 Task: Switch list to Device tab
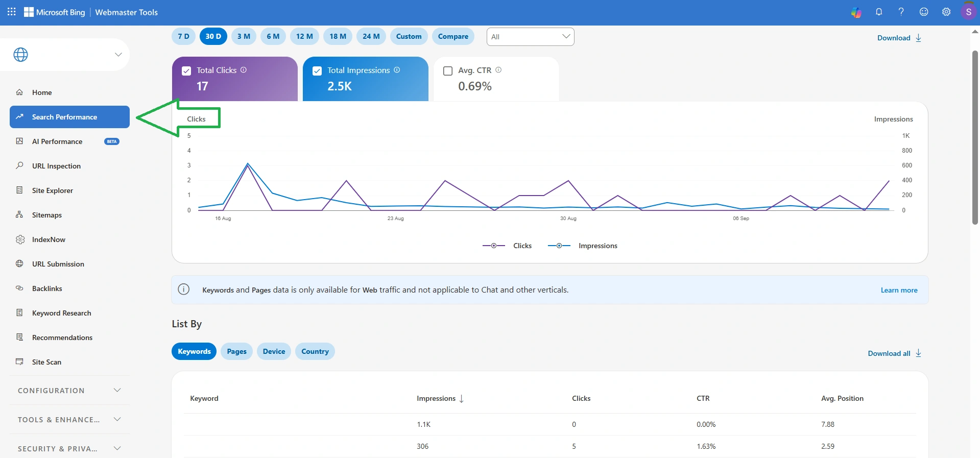tap(274, 351)
